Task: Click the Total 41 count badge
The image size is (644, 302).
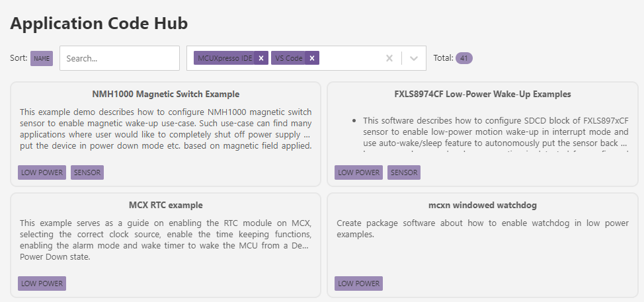Action: pyautogui.click(x=463, y=58)
